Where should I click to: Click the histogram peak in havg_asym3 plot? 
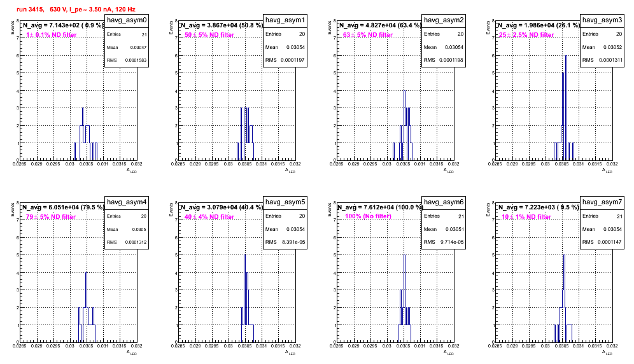click(x=566, y=56)
